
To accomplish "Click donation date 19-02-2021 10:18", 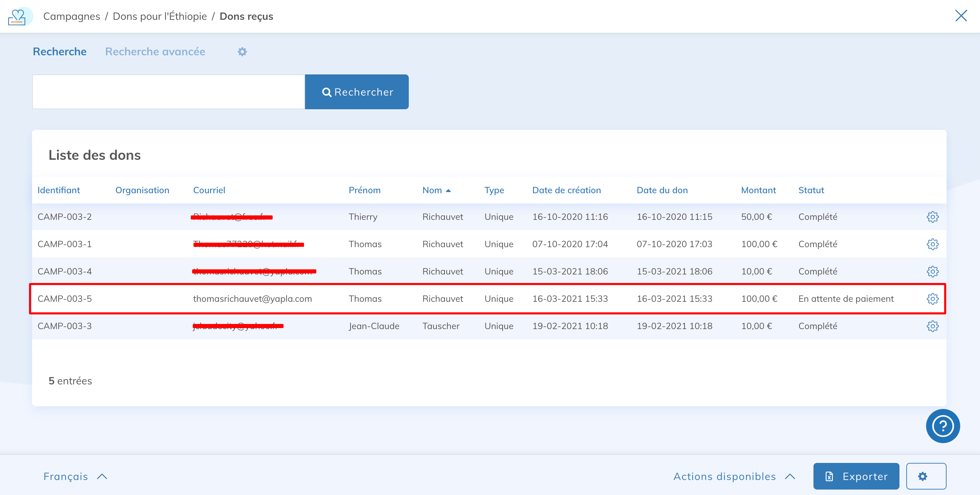I will coord(675,326).
